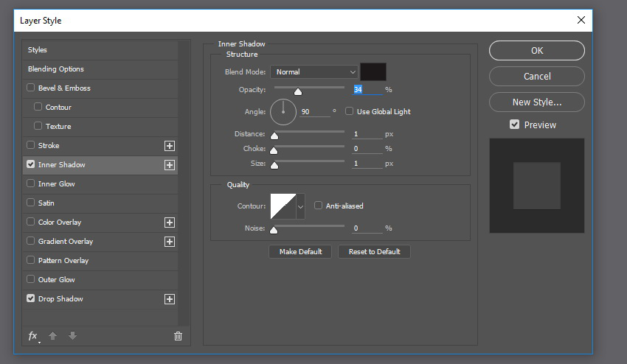Open the fx effects menu icon
Image resolution: width=627 pixels, height=364 pixels.
[34, 336]
